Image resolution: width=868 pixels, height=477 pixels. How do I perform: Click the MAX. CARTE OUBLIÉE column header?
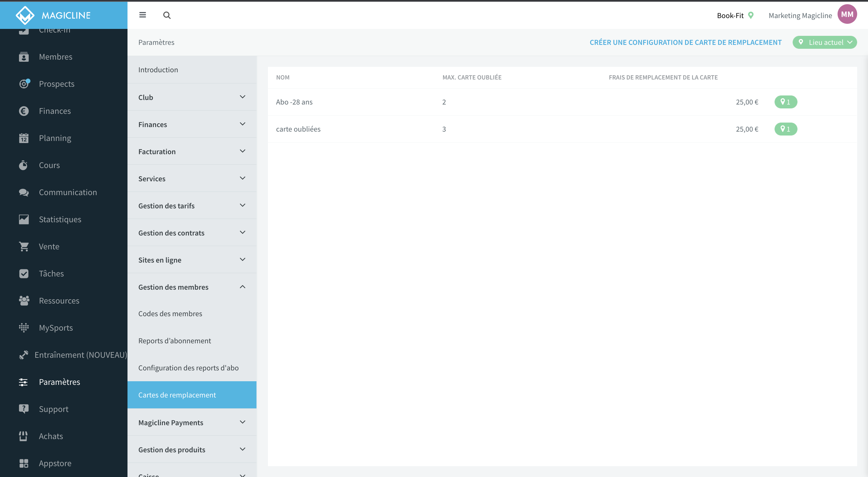(472, 77)
